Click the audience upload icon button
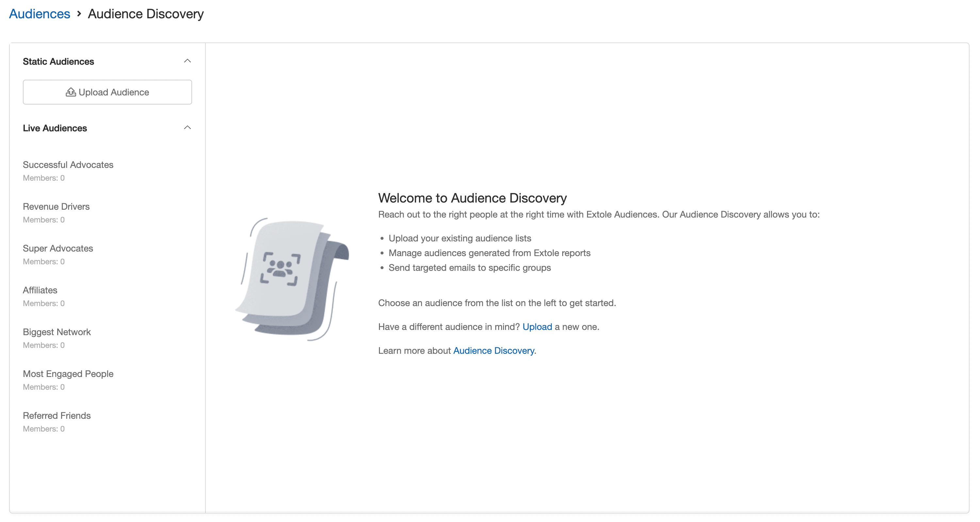Image resolution: width=980 pixels, height=522 pixels. click(71, 92)
